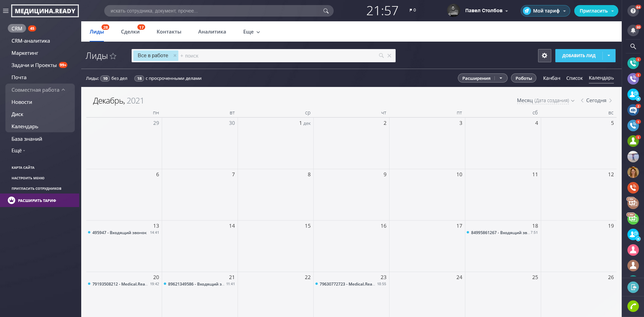Go to next month arrow

(610, 100)
